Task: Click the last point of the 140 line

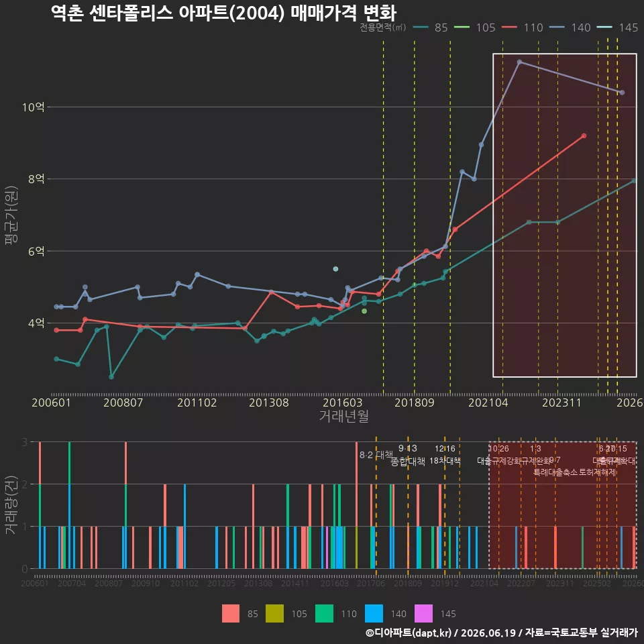Action: (x=623, y=93)
